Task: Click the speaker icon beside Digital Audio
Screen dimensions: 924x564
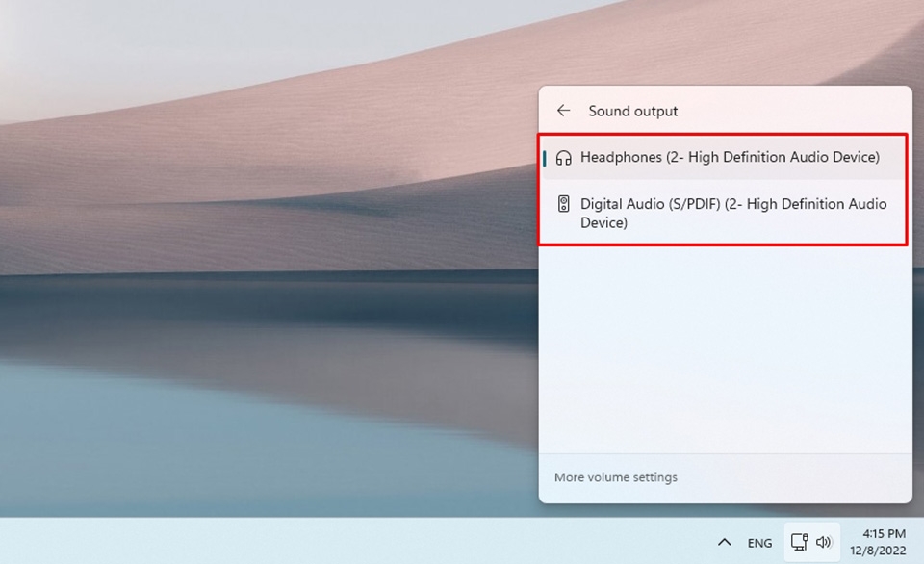Action: pos(564,204)
